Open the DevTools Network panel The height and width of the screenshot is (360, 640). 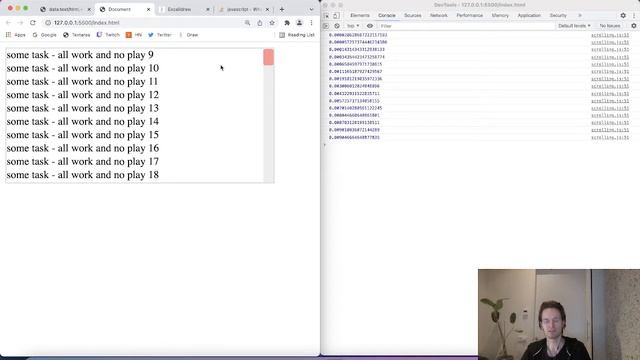[x=439, y=16]
